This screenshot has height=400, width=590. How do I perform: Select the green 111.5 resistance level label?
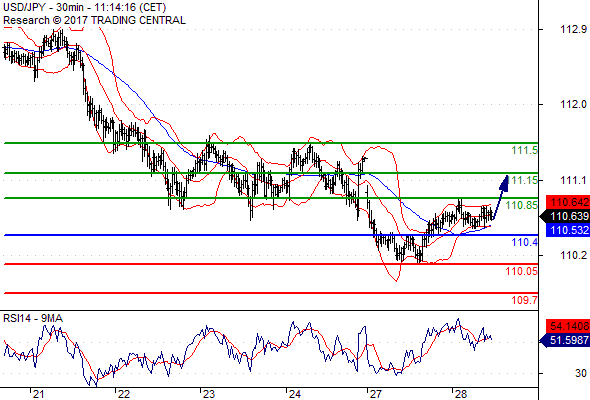[525, 151]
